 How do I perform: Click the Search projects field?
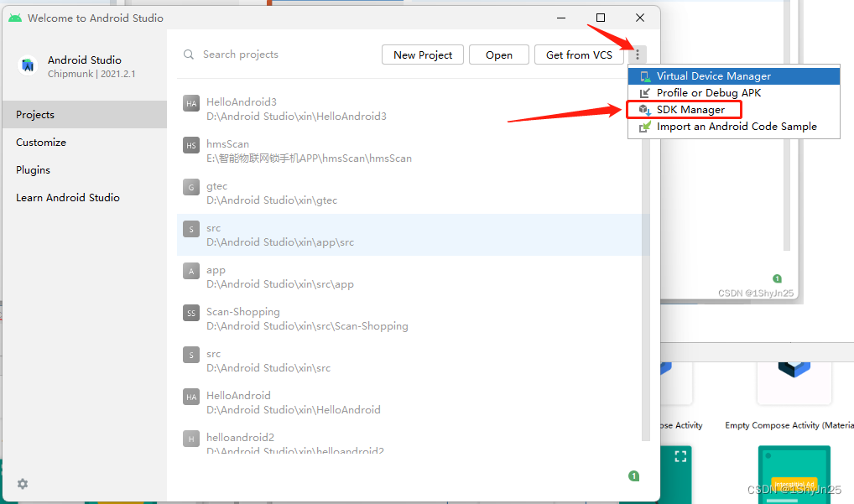240,54
